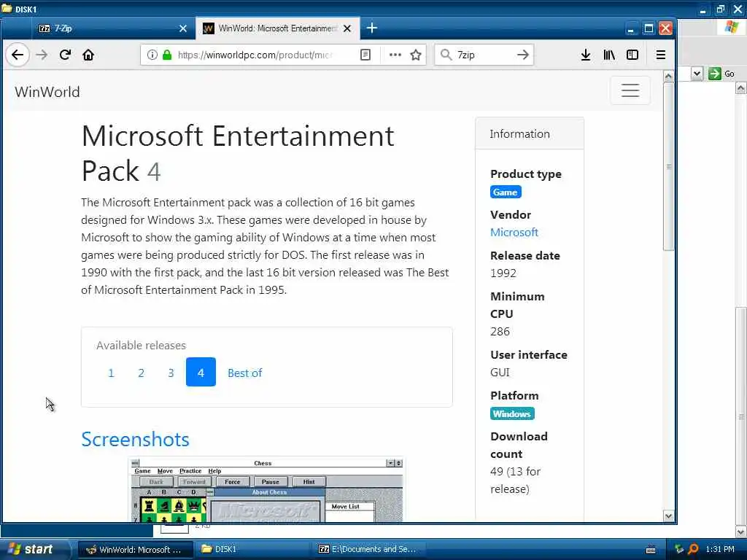
Task: Open a new tab with the plus button
Action: pyautogui.click(x=372, y=28)
